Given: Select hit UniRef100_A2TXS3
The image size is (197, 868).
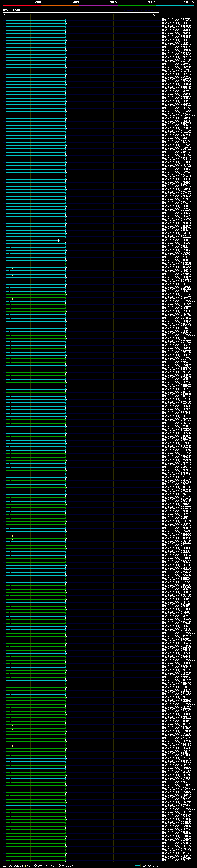Looking at the screenshot, I should tap(177, 294).
